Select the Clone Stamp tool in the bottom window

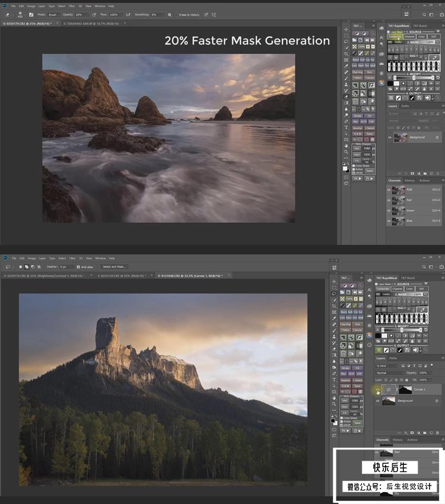pos(333,337)
